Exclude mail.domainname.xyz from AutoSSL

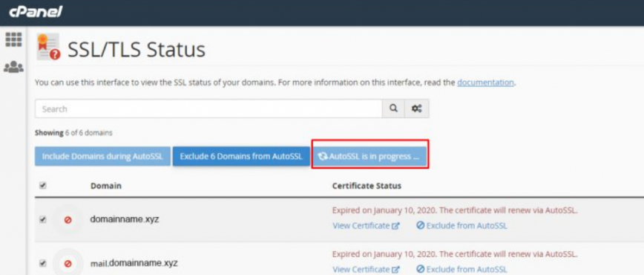click(x=461, y=269)
